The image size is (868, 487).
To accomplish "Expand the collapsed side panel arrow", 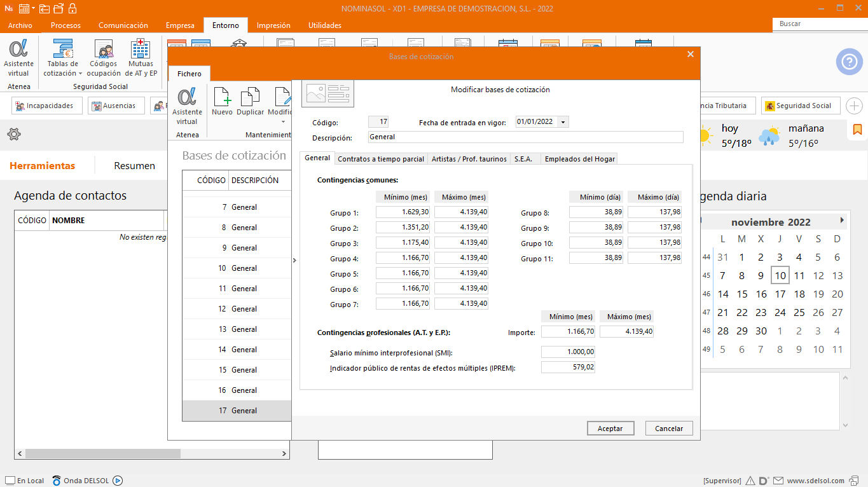I will click(x=294, y=260).
